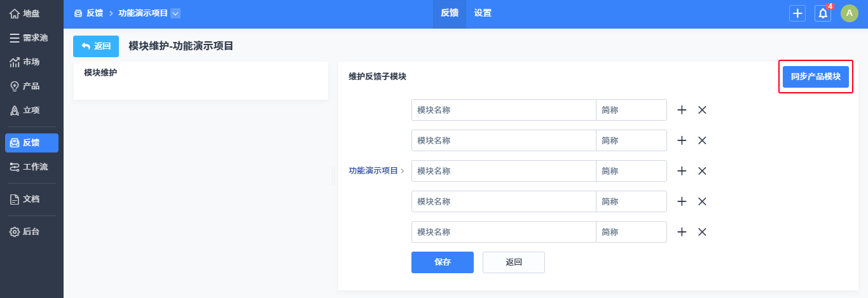
Task: Click the plus quick-create icon in header
Action: coord(797,13)
